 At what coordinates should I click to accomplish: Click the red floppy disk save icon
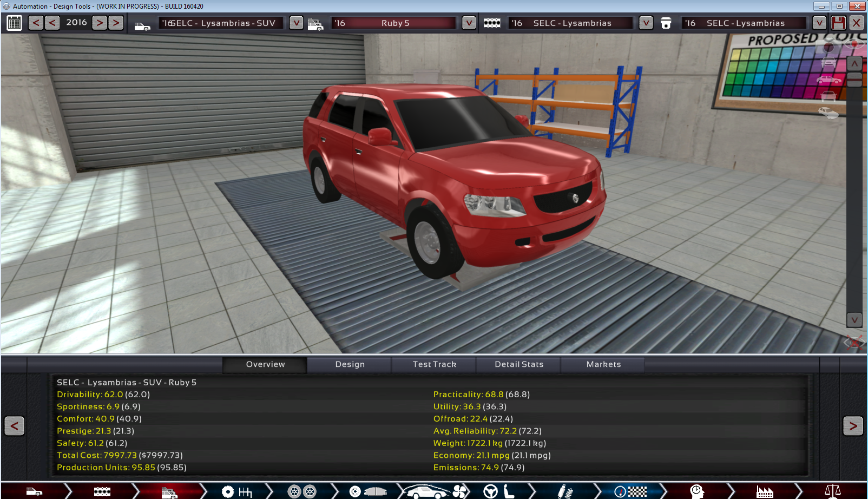tap(838, 23)
